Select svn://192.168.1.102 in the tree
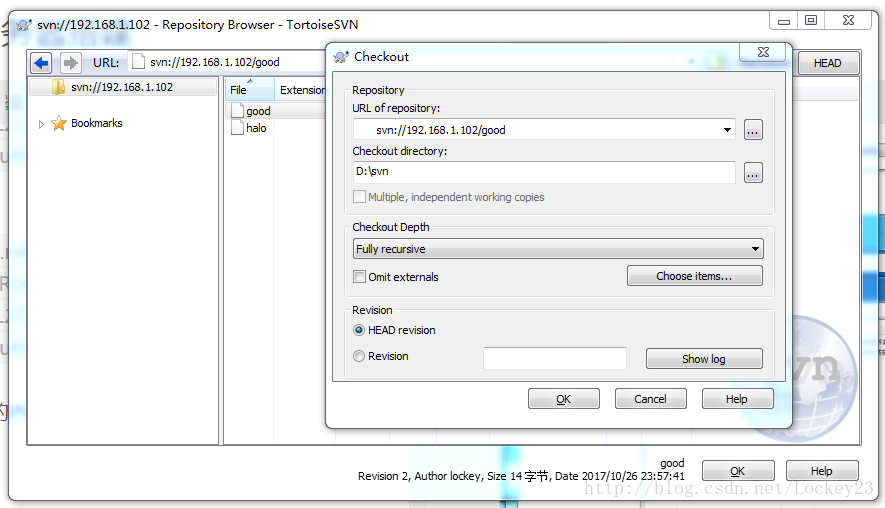The width and height of the screenshot is (885, 508). click(x=122, y=87)
